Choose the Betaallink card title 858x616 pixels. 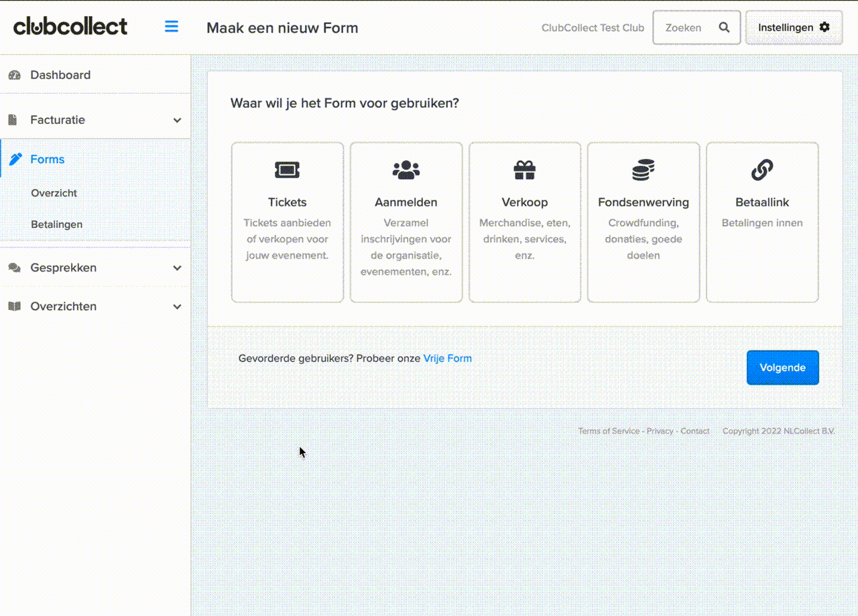762,202
